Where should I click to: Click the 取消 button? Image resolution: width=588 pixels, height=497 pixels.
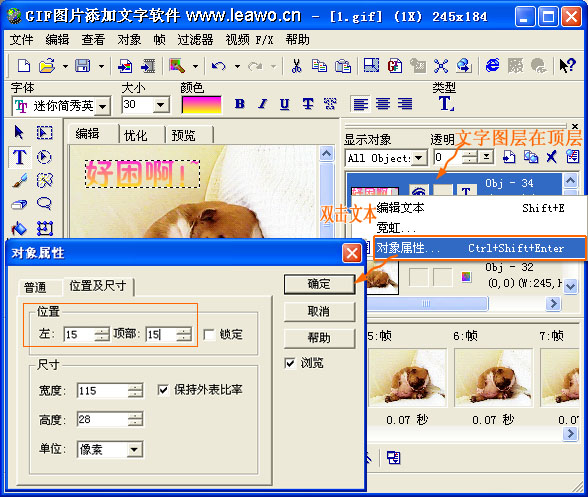click(319, 312)
